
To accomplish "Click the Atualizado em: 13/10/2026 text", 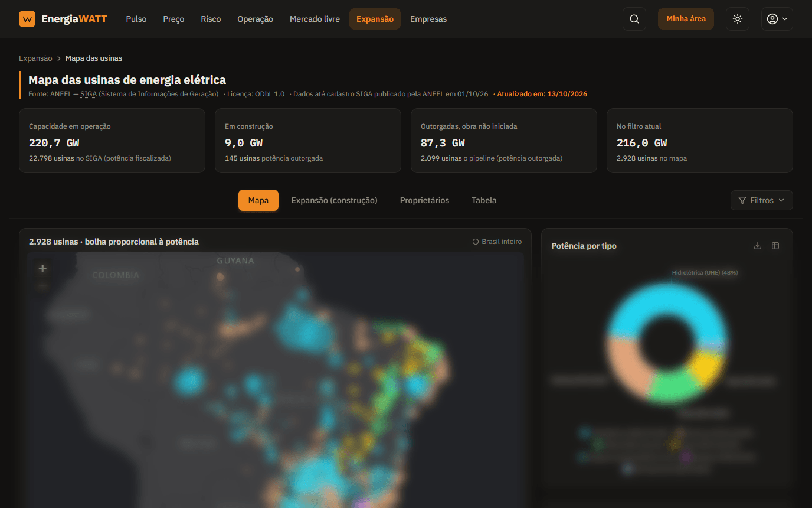I will 542,94.
